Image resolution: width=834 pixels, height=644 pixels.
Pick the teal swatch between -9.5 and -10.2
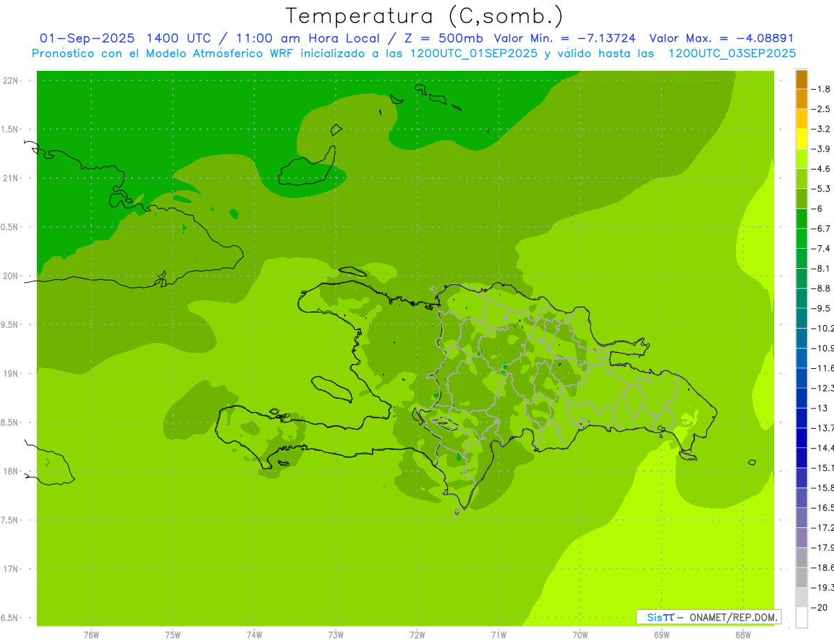[801, 318]
